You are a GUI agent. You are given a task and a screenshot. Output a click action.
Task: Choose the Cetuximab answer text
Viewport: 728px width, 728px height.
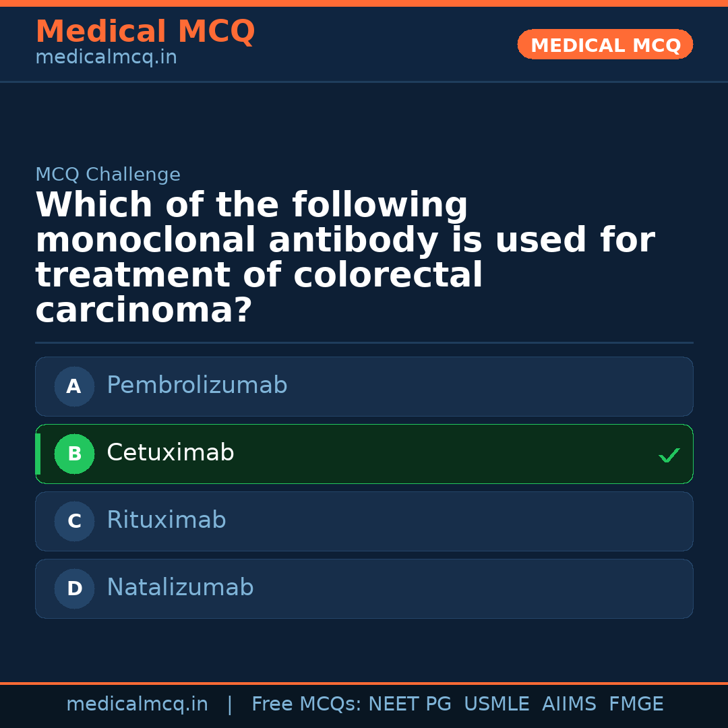point(171,453)
